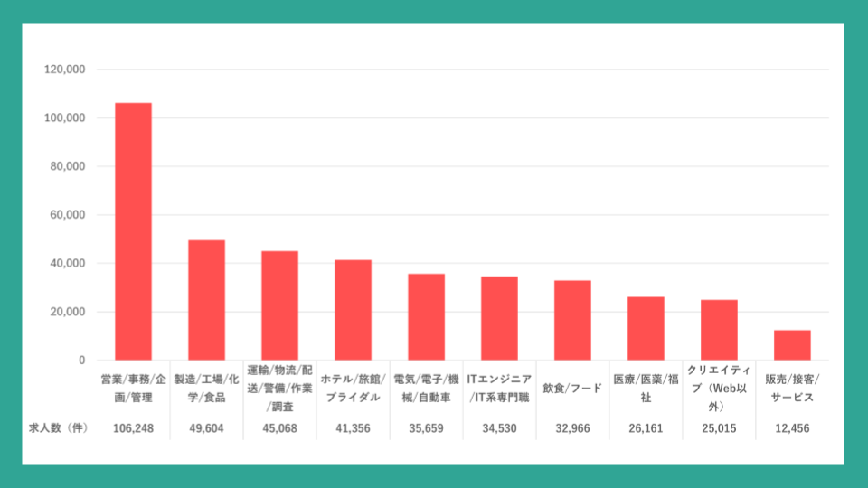Click the value 45,068
The width and height of the screenshot is (868, 488).
click(x=279, y=428)
